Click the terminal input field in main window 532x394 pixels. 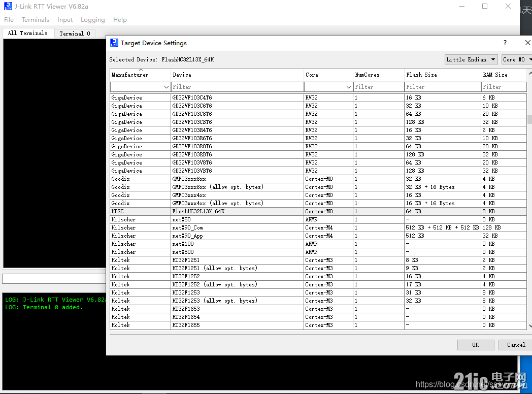(x=54, y=279)
